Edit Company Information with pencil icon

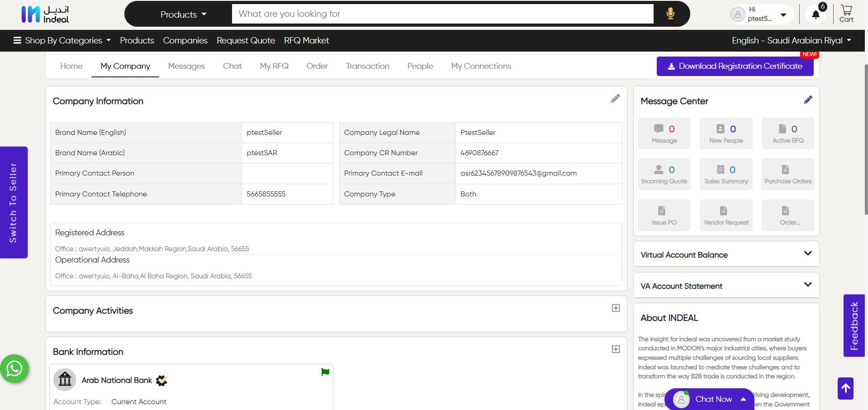tap(615, 99)
